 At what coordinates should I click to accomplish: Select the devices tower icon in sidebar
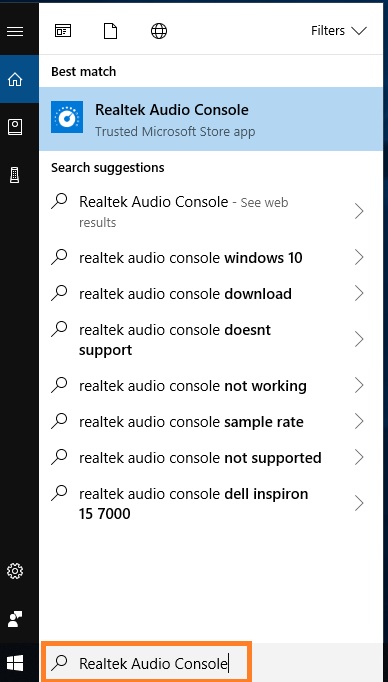[x=15, y=175]
